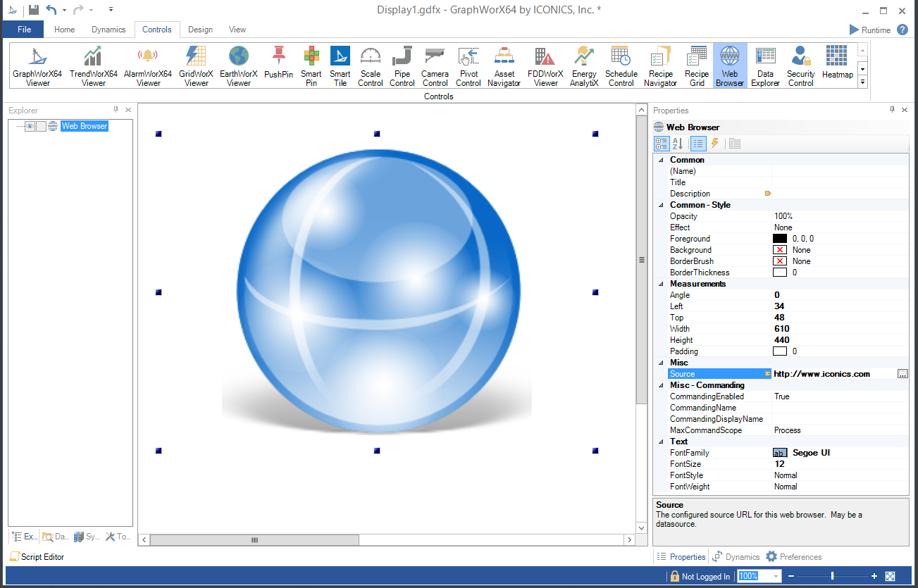Screen dimensions: 918x588
Task: Switch properties to categorized view
Action: [x=662, y=144]
